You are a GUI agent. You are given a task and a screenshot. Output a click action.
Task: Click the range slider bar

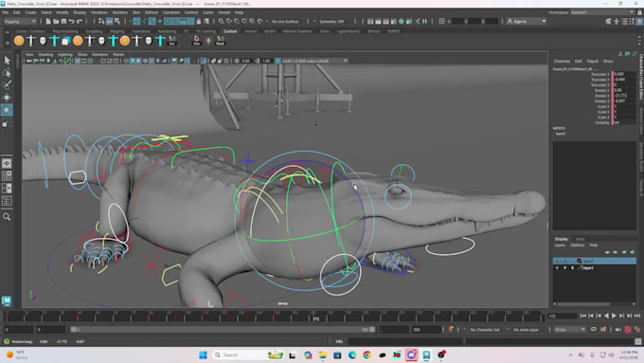click(223, 330)
